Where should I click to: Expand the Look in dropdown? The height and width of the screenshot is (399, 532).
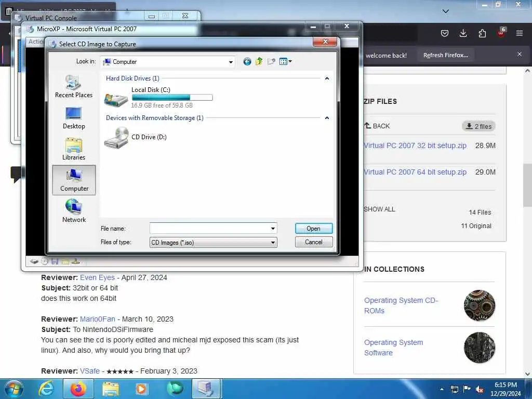pos(231,62)
